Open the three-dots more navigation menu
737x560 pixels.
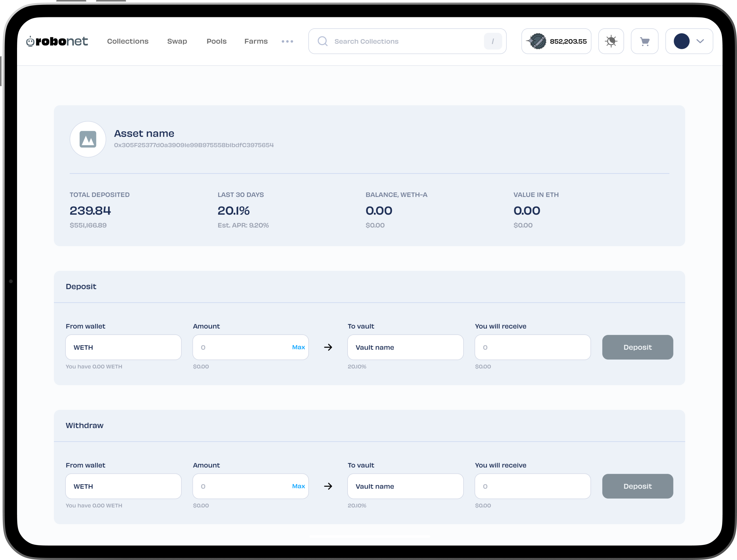[x=287, y=41]
